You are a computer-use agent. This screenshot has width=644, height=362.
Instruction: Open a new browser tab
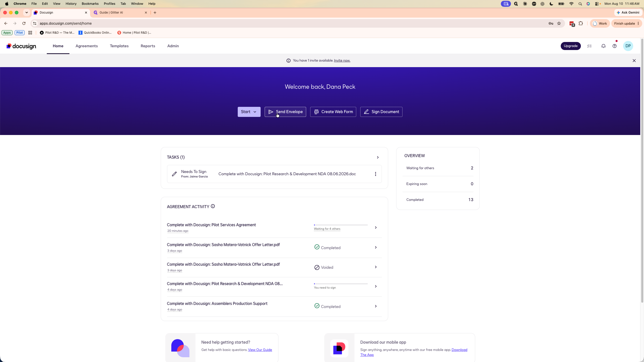pos(155,13)
